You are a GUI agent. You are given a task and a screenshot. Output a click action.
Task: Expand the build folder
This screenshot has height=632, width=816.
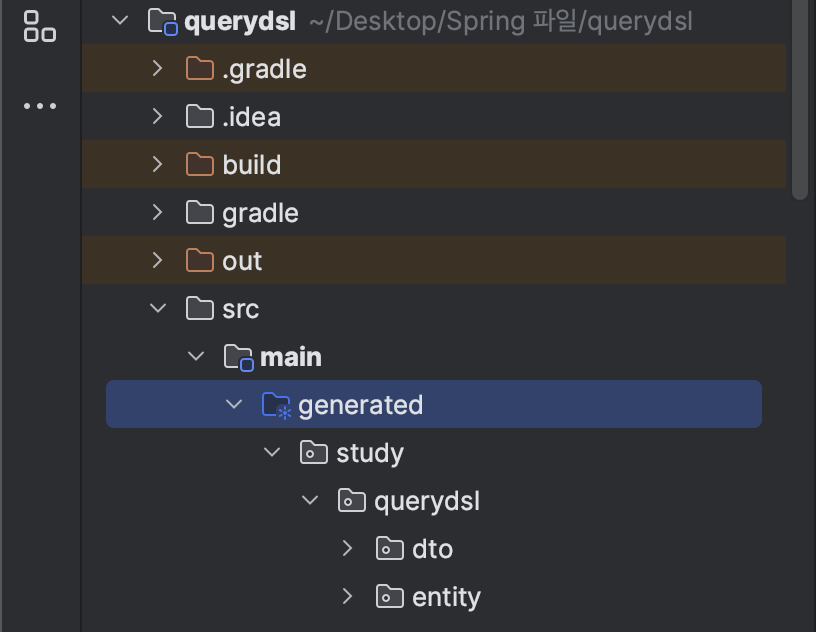click(x=157, y=164)
